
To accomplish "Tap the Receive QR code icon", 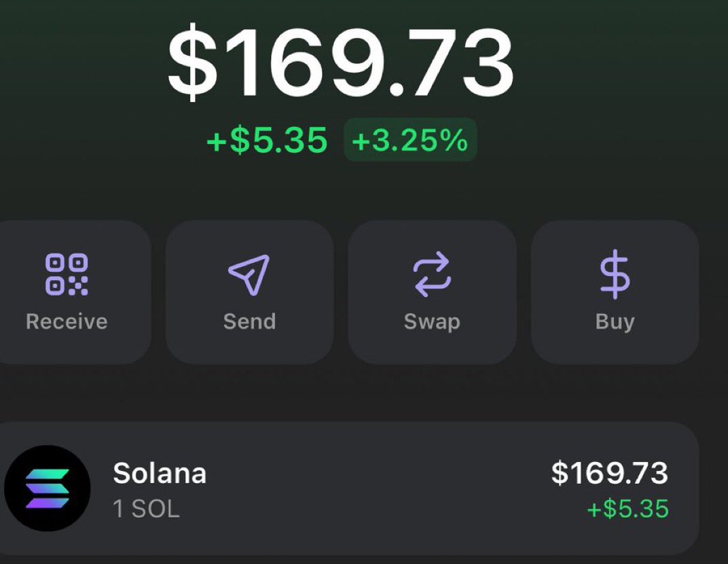I will (x=67, y=275).
